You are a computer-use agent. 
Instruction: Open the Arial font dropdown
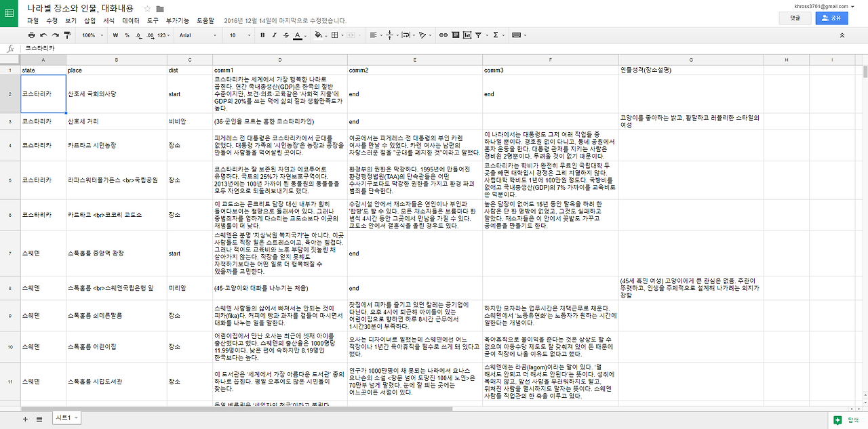click(197, 35)
